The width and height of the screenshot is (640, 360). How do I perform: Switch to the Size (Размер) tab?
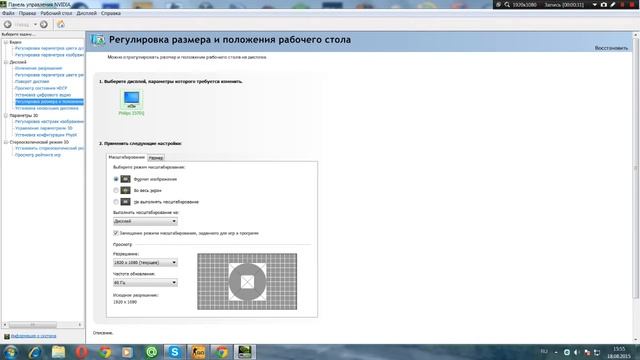[156, 158]
